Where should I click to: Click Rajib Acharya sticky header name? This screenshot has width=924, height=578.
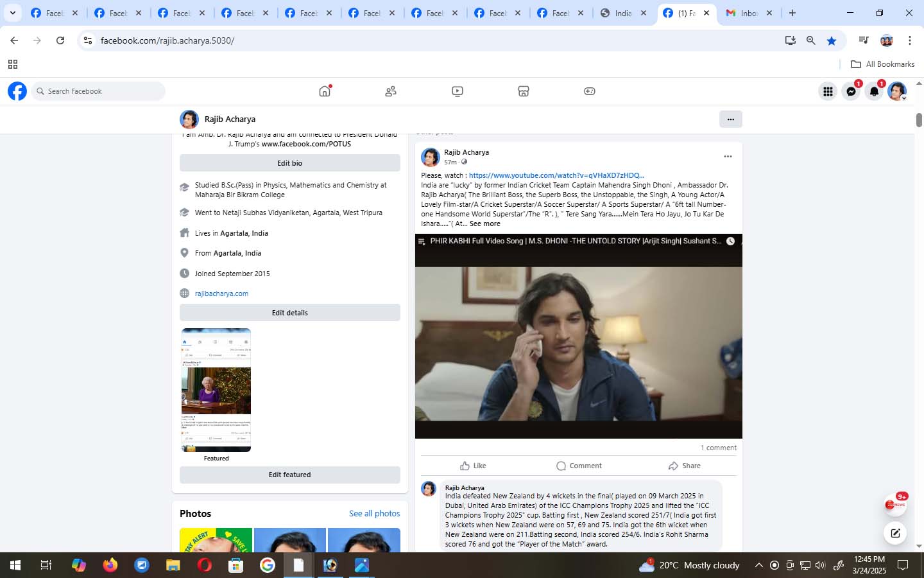230,119
